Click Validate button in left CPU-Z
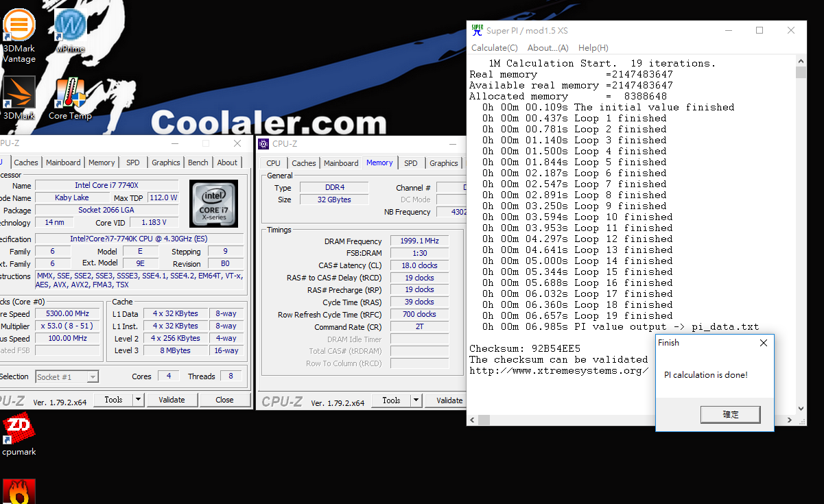The width and height of the screenshot is (824, 504). (x=172, y=400)
